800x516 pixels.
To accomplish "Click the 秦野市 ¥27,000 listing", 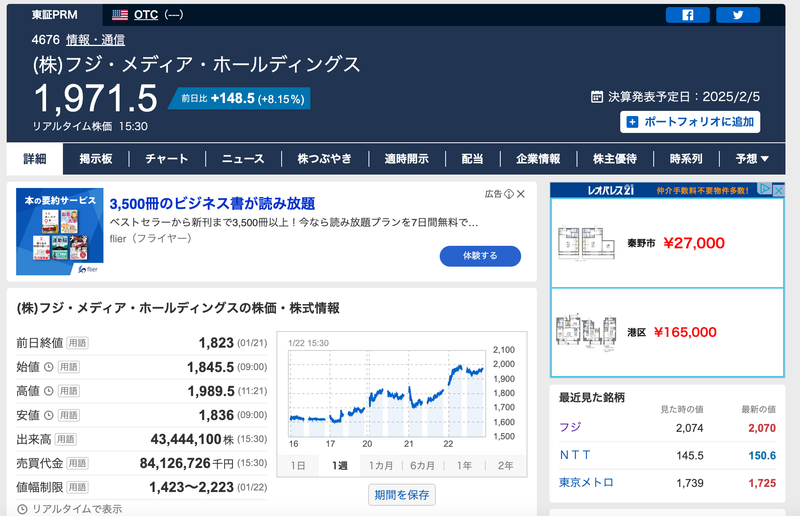I will [667, 243].
